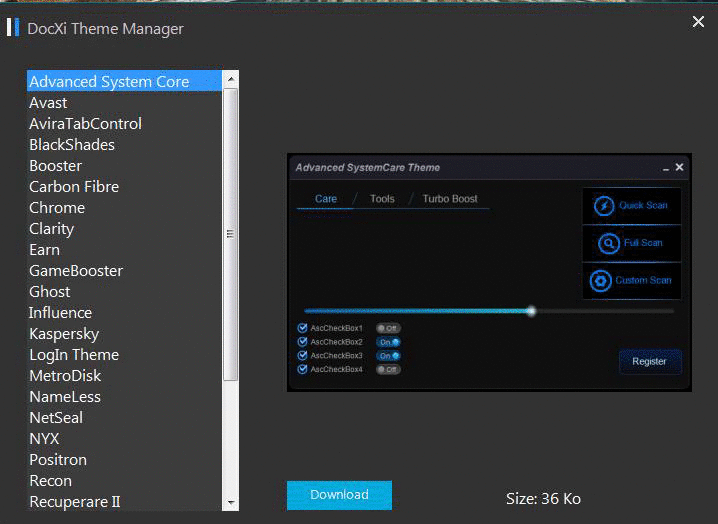Switch the On toggle beside AscCheckBox3
Screen dimensions: 718x524
click(x=388, y=356)
